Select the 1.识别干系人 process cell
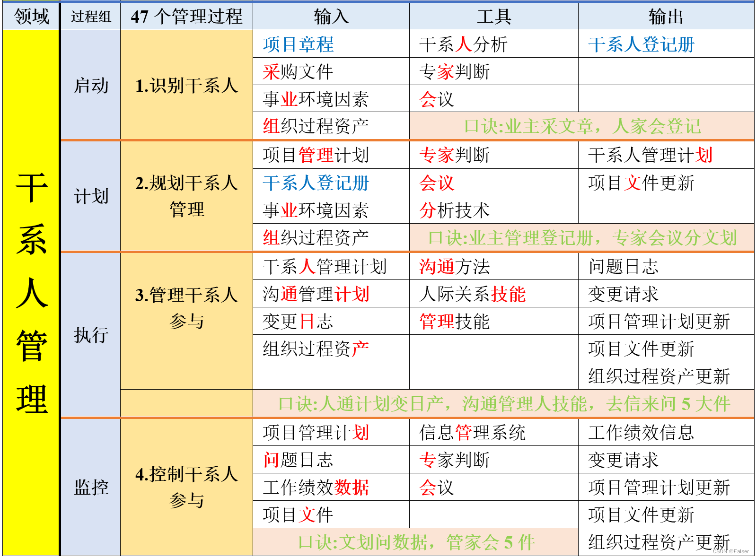The image size is (756, 558). coord(186,85)
